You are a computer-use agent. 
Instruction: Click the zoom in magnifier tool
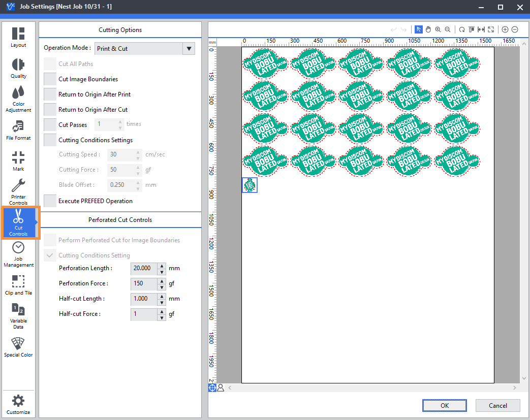[438, 29]
